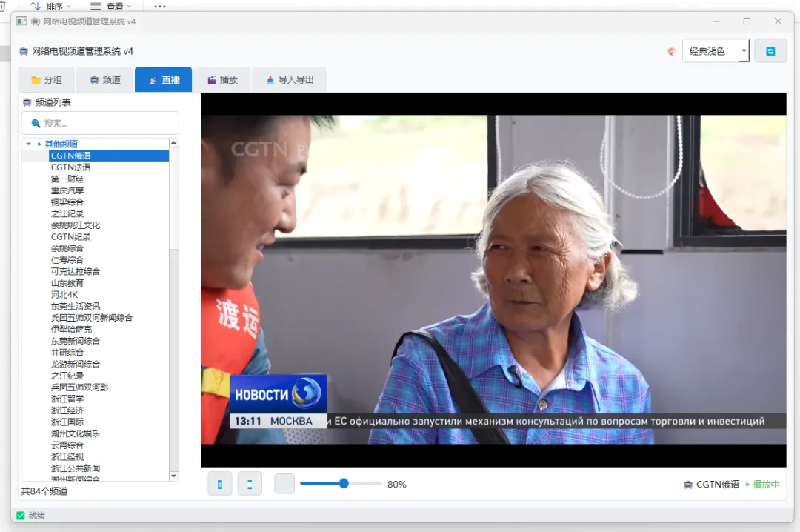
Task: Open the 导入导出 tab
Action: pyautogui.click(x=290, y=79)
